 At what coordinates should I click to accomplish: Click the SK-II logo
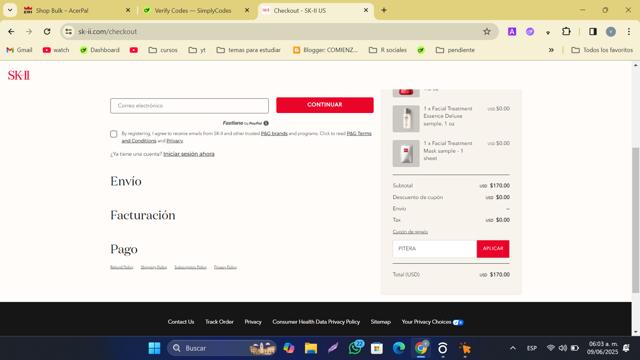point(19,75)
